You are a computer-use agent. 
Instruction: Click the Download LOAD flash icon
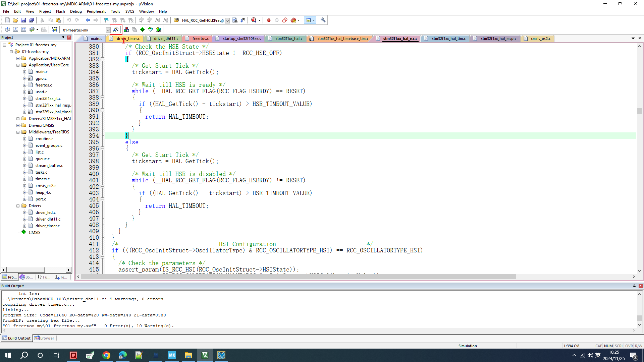[55, 30]
